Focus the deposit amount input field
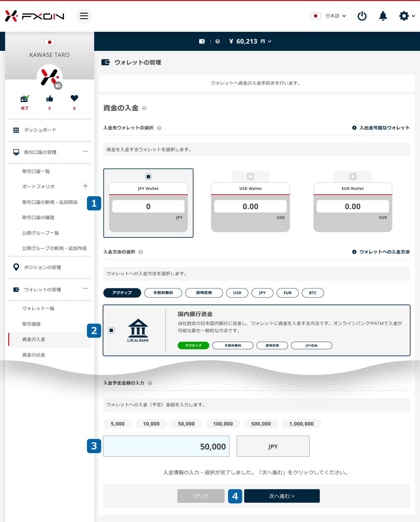This screenshot has width=420, height=522. tap(166, 446)
